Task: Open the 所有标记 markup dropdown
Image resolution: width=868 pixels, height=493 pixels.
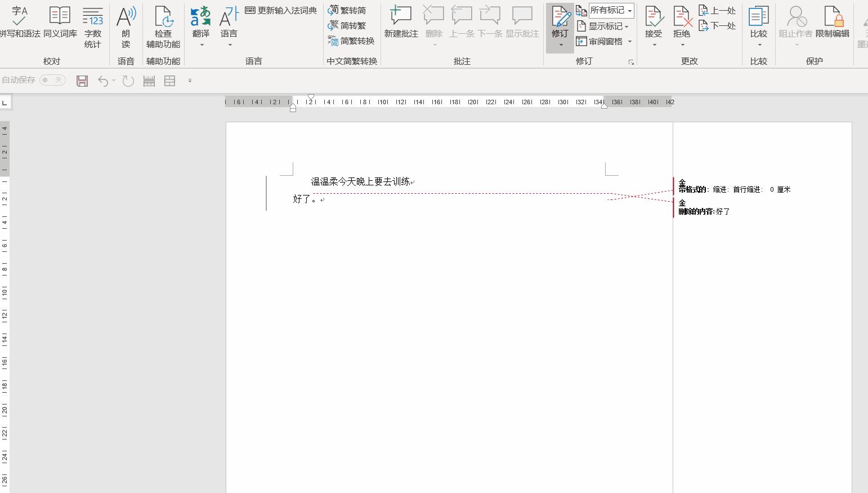Action: coord(611,10)
